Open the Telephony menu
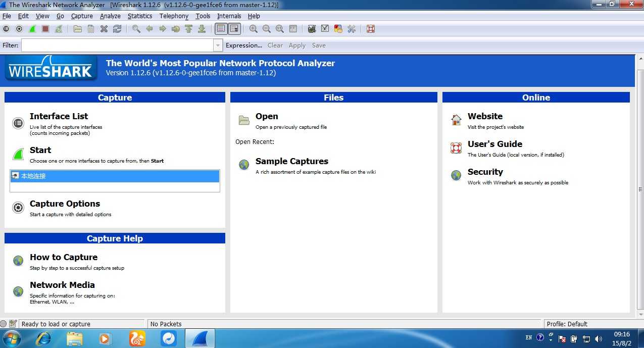Screen dimensions: 644x348 (x=174, y=16)
